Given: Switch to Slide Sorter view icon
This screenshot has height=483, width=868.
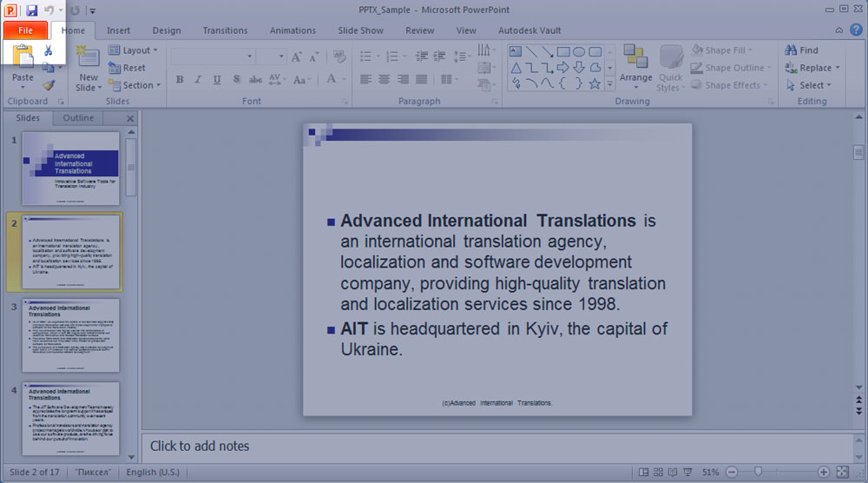Looking at the screenshot, I should point(658,472).
